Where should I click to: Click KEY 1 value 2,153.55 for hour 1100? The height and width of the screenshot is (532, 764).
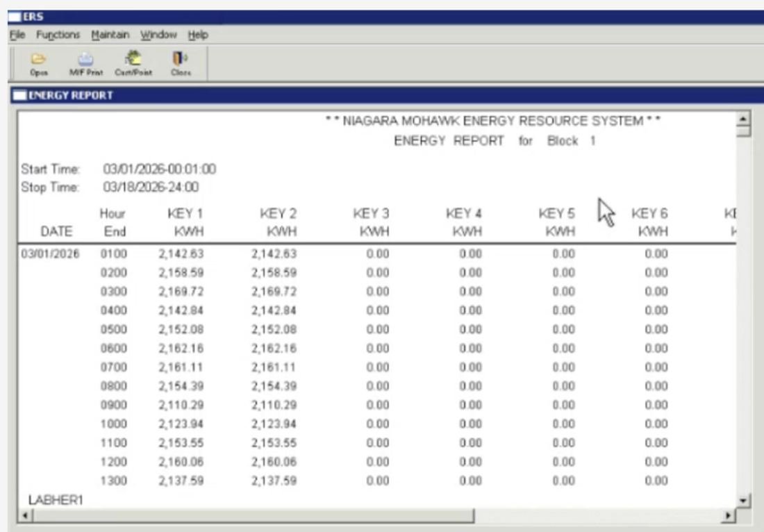pyautogui.click(x=181, y=443)
